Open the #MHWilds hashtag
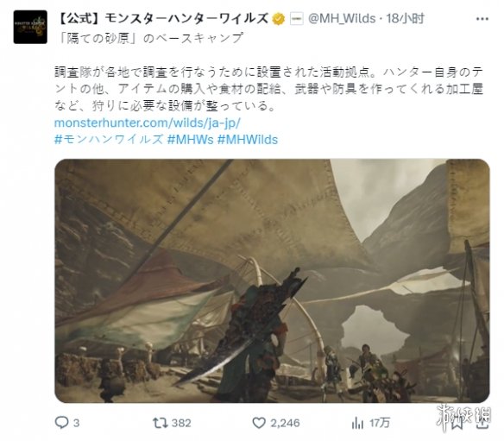 pos(248,140)
